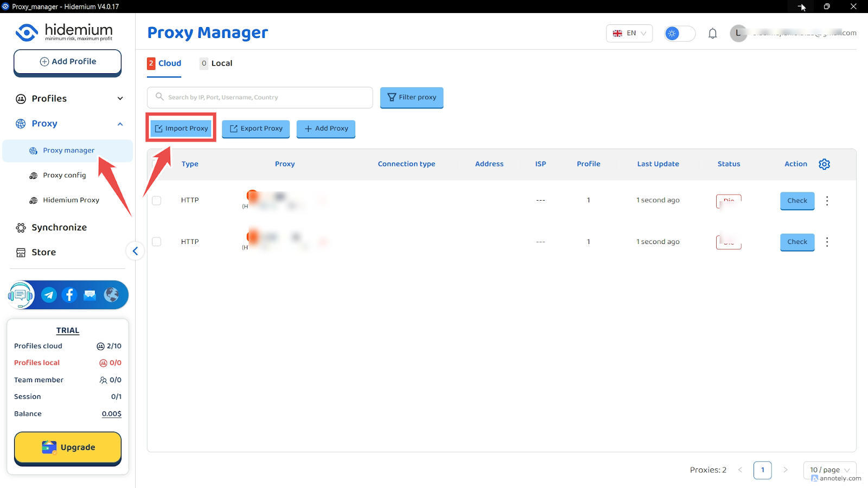868x488 pixels.
Task: Click the Profiles cloud 2/10 value
Action: click(x=109, y=346)
